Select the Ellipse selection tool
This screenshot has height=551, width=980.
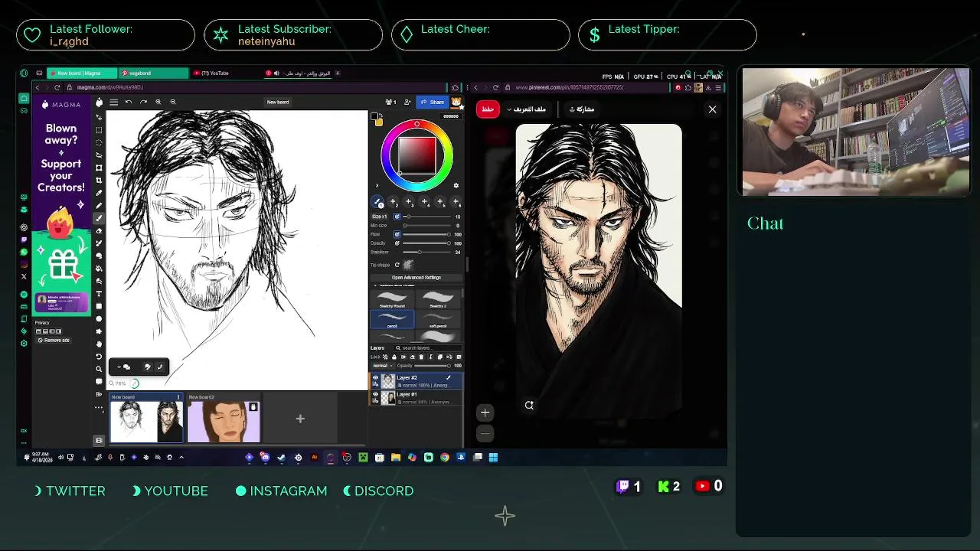pyautogui.click(x=99, y=142)
